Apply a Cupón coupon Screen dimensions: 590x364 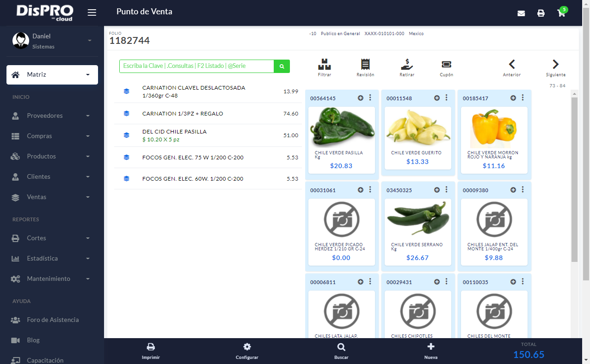tap(446, 68)
